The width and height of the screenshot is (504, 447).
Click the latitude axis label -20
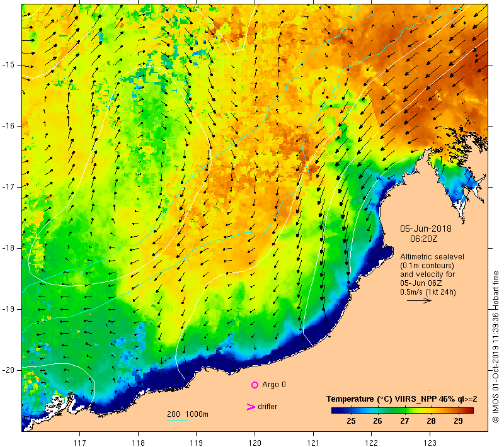[8, 370]
